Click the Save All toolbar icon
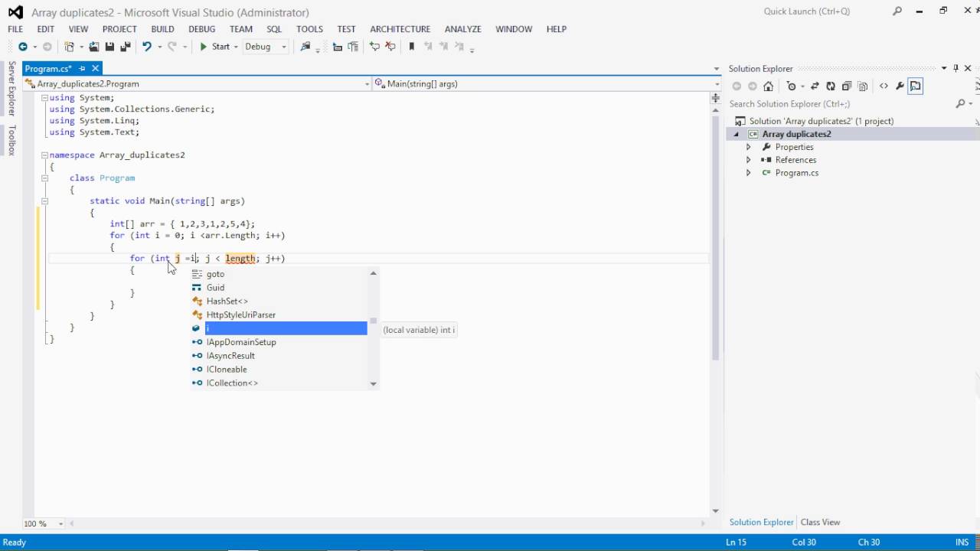The width and height of the screenshot is (980, 551). coord(125,47)
